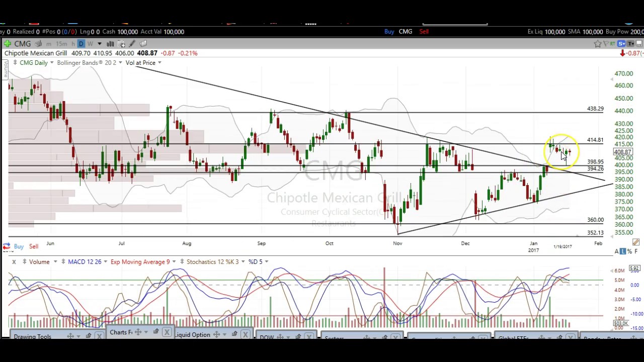Click the flag icon beside the star
Image resolution: width=644 pixels, height=362 pixels.
click(606, 44)
